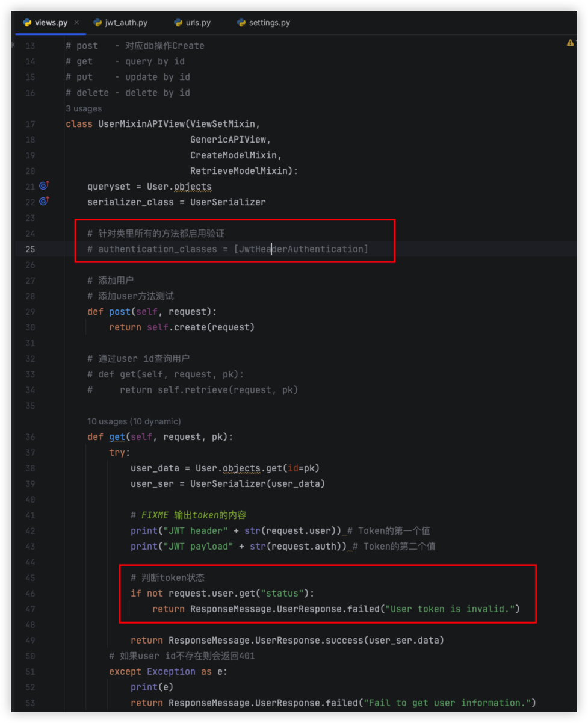Open the yellow warning inspection indicator
This screenshot has width=588, height=723.
[x=570, y=43]
